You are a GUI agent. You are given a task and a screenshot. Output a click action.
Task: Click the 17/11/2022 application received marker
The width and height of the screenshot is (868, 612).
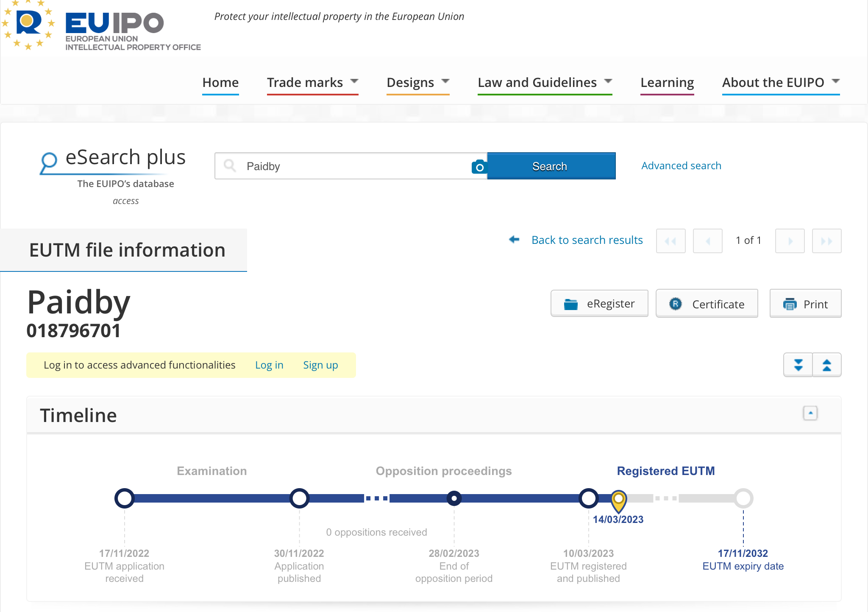[x=124, y=498]
